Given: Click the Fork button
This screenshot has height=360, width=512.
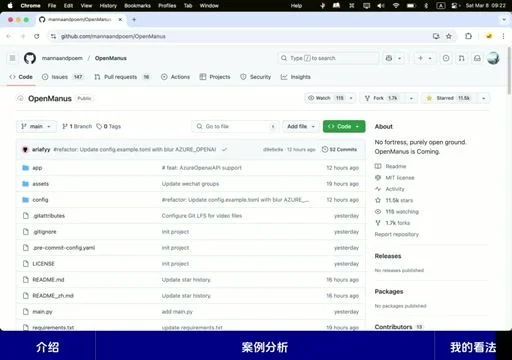Looking at the screenshot, I should 382,98.
